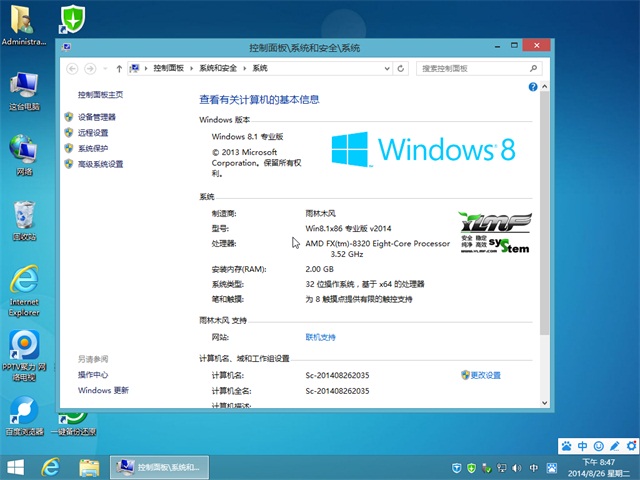This screenshot has width=640, height=480.
Task: Open the 这台电脑 desktop icon
Action: click(x=25, y=88)
